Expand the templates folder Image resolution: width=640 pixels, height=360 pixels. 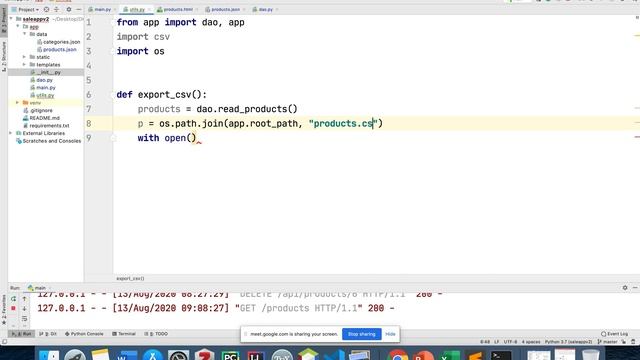pos(24,65)
